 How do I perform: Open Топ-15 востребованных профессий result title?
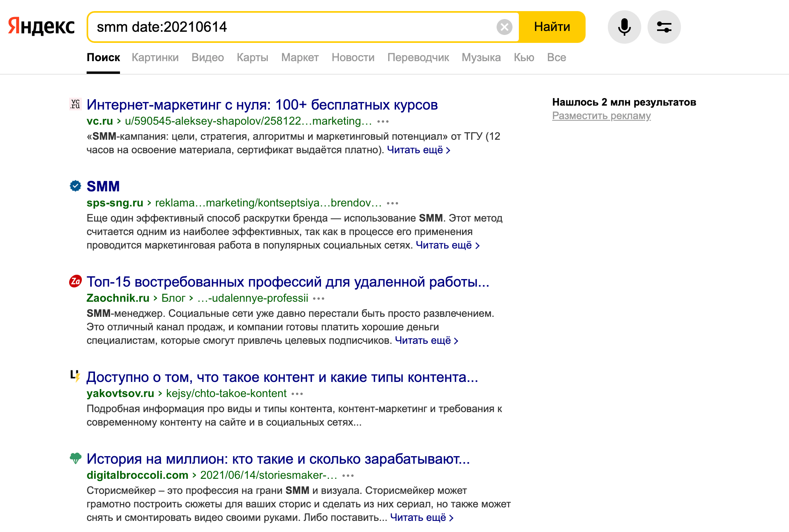click(288, 282)
